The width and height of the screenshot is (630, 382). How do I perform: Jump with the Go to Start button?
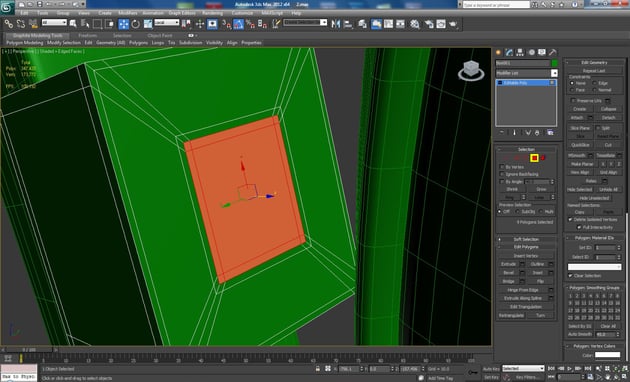coord(552,368)
